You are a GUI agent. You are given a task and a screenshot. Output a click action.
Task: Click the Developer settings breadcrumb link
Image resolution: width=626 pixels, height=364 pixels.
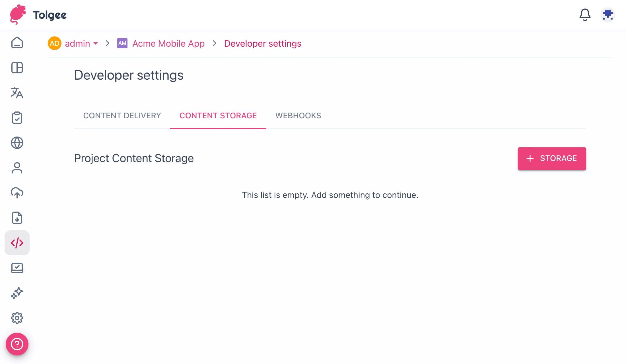[263, 44]
